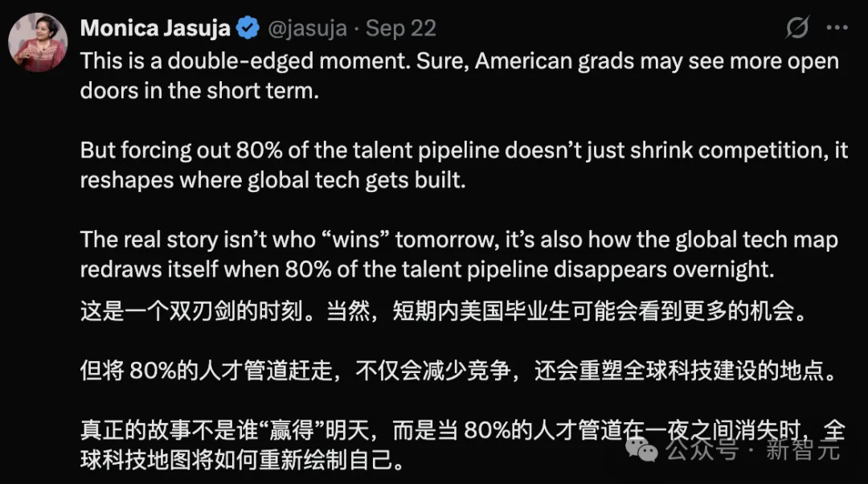Click the line starting 'But forcing out 80%'
Image resolution: width=868 pixels, height=484 pixels.
(x=464, y=150)
